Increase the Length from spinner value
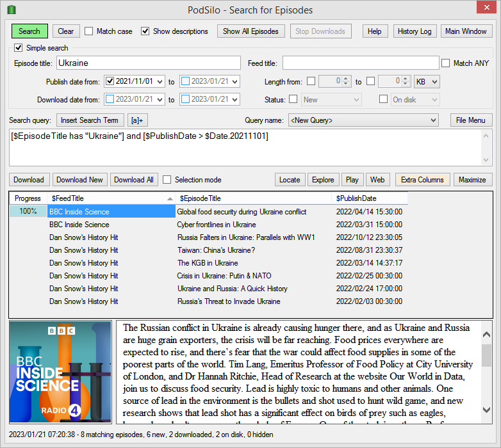The height and width of the screenshot is (448, 501). (x=346, y=79)
